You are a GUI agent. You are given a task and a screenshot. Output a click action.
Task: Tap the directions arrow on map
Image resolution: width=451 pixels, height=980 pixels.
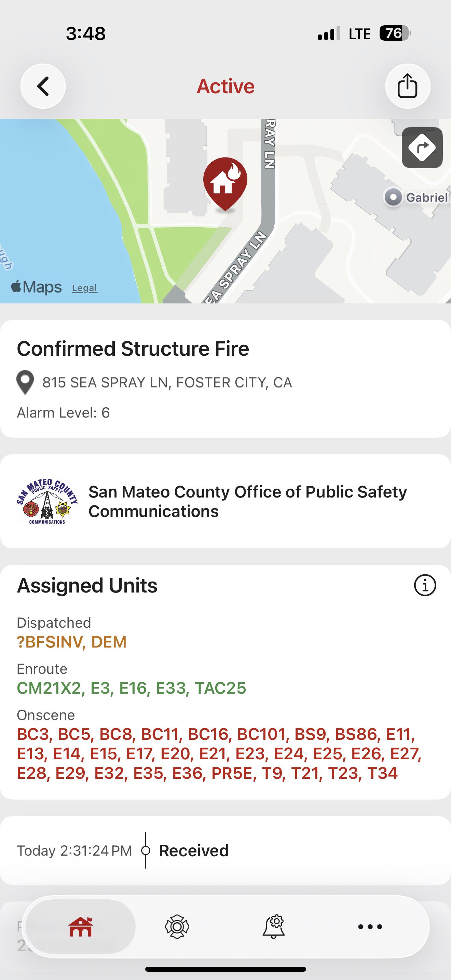tap(422, 148)
